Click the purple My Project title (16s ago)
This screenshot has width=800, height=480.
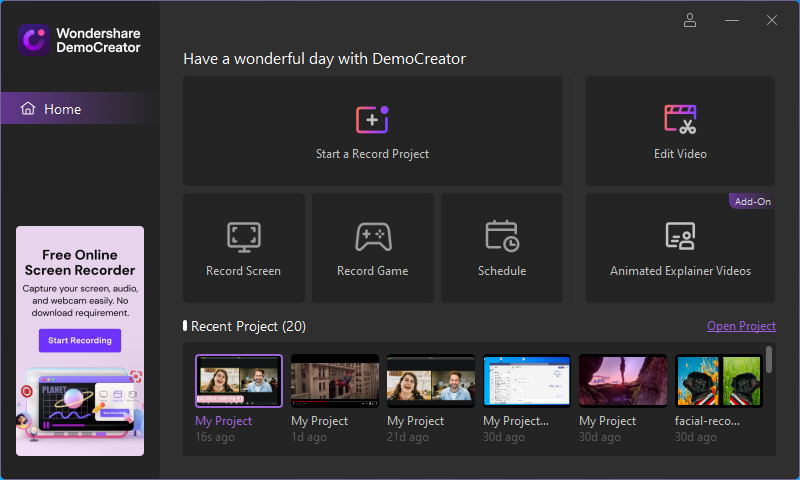click(x=223, y=421)
